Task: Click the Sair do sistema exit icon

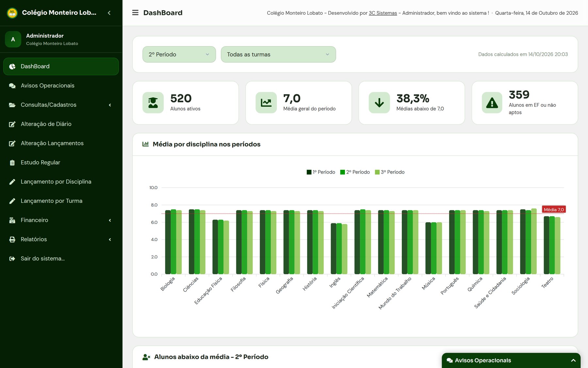Action: pyautogui.click(x=12, y=259)
